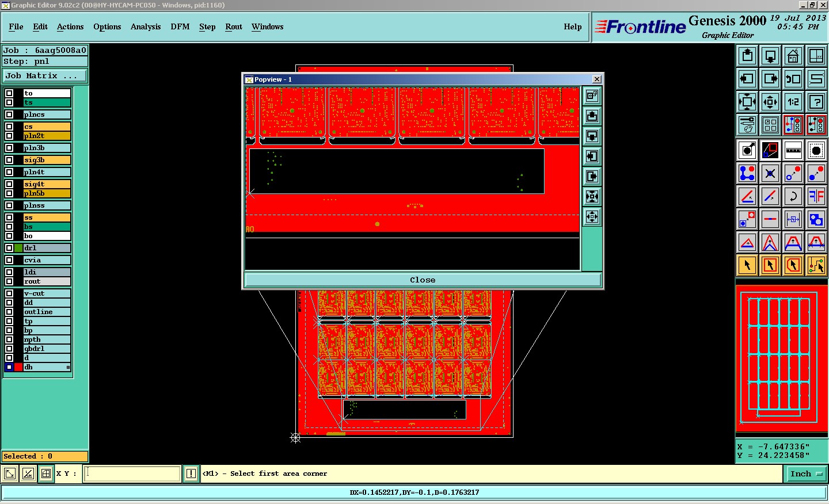Viewport: 829px width, 504px height.
Task: Click the zoom in expand arrows icon
Action: (747, 102)
